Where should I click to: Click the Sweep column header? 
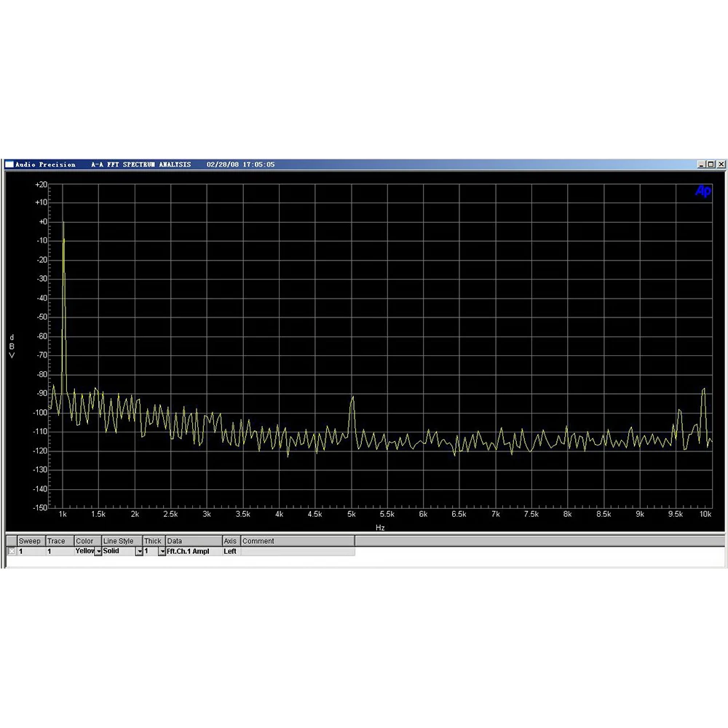coord(31,541)
